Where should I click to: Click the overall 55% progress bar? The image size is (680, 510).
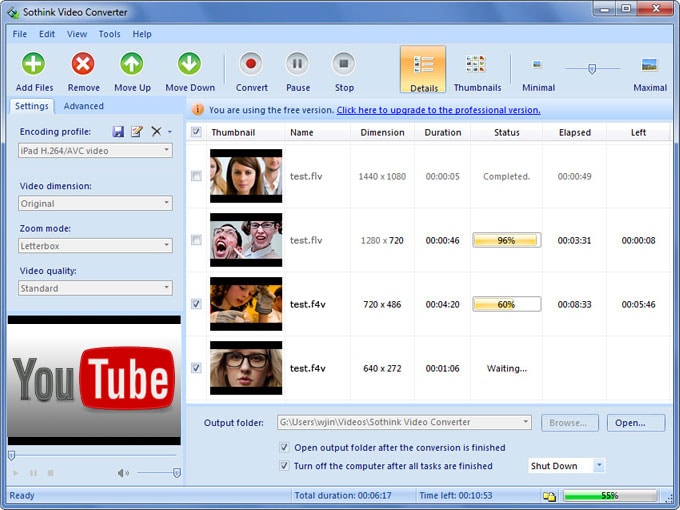point(610,496)
